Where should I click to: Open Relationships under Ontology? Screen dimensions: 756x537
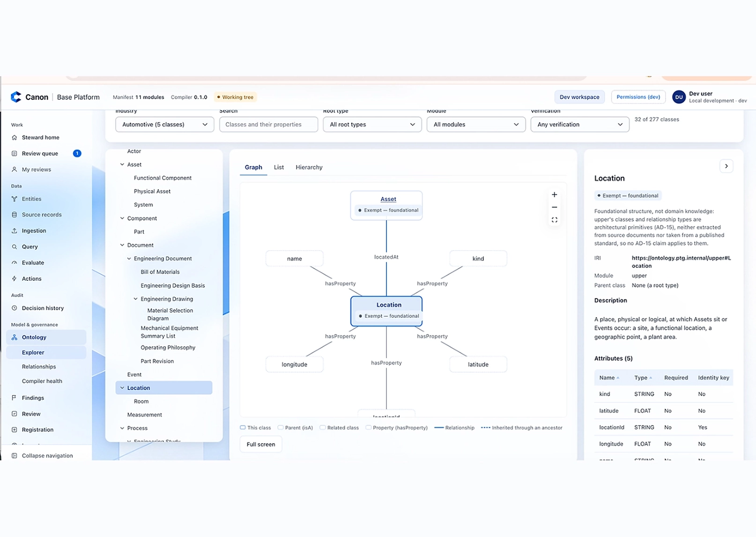tap(39, 366)
